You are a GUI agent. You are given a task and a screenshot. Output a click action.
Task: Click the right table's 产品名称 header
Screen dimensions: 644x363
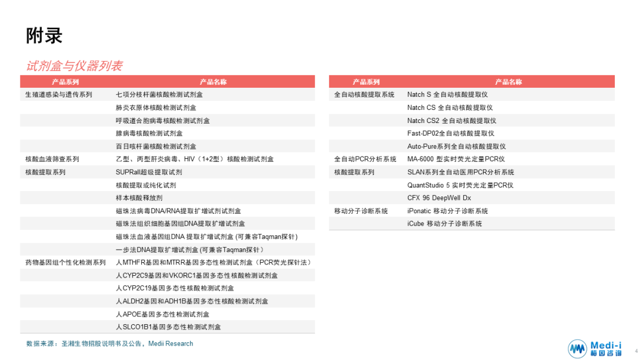click(x=508, y=82)
